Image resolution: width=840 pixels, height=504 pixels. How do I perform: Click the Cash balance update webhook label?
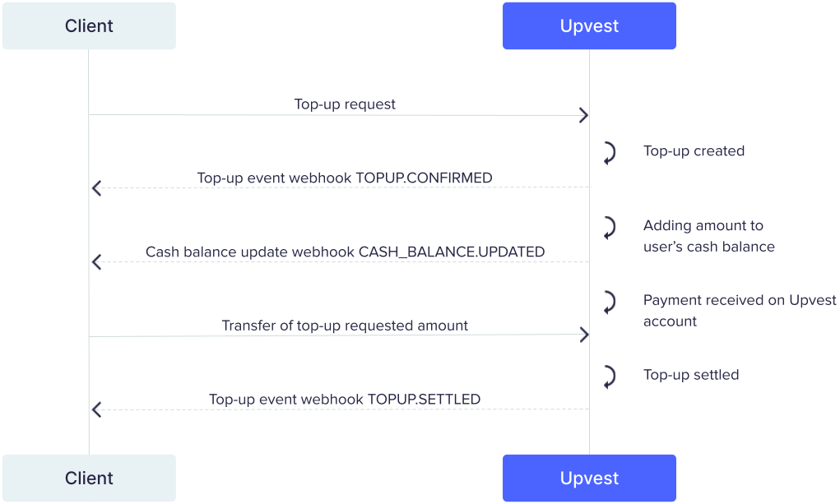point(345,252)
